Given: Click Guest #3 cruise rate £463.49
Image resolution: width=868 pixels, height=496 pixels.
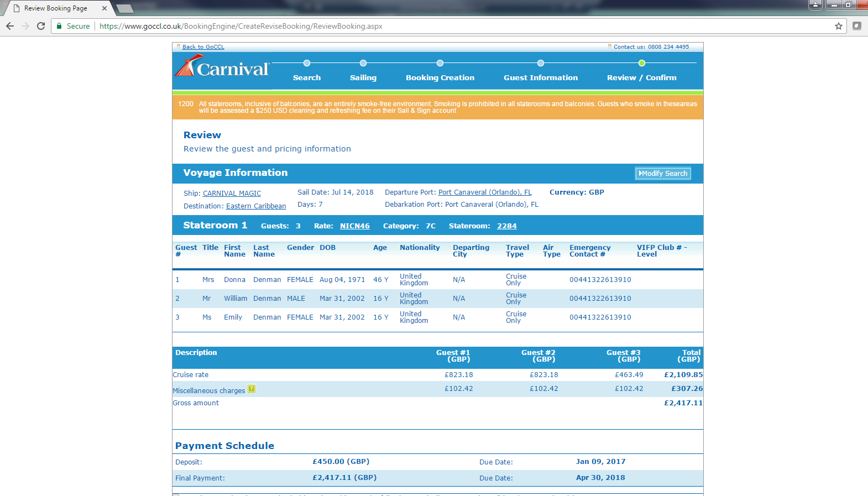Looking at the screenshot, I should pos(629,375).
